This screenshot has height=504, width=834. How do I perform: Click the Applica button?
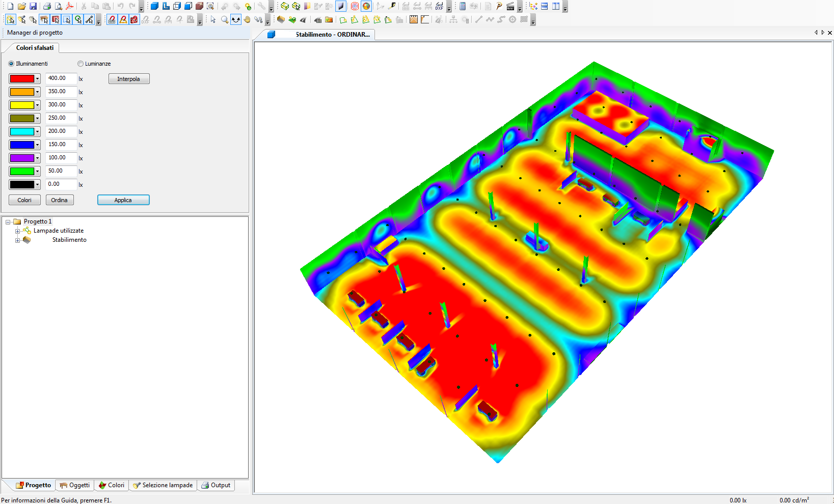pyautogui.click(x=123, y=200)
